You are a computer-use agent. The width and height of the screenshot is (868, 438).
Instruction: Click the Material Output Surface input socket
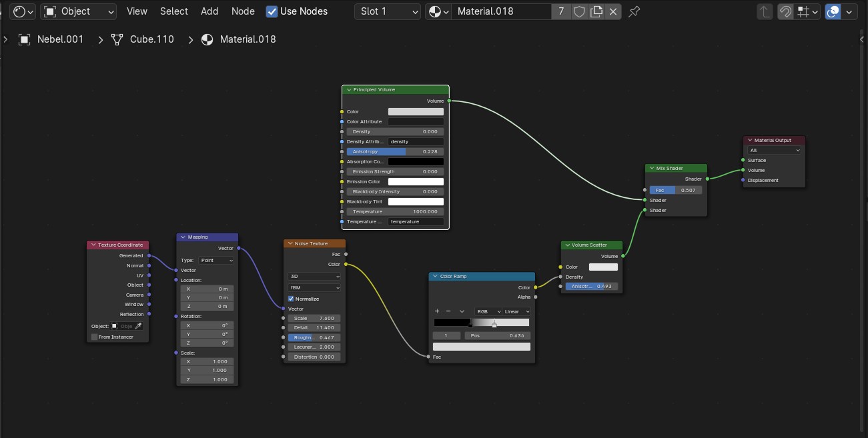pos(743,160)
